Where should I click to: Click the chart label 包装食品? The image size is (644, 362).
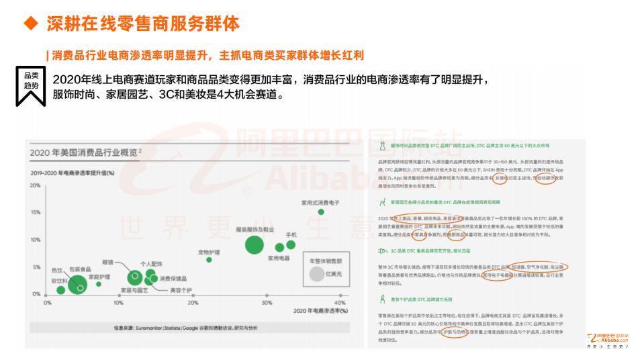(x=80, y=269)
